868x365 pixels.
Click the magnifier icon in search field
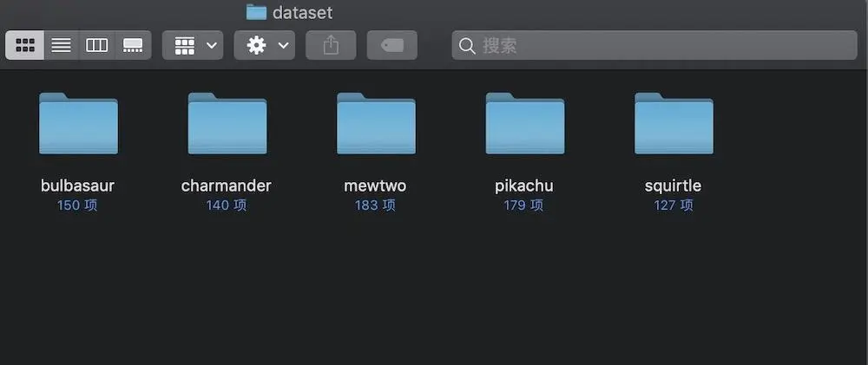coord(467,46)
